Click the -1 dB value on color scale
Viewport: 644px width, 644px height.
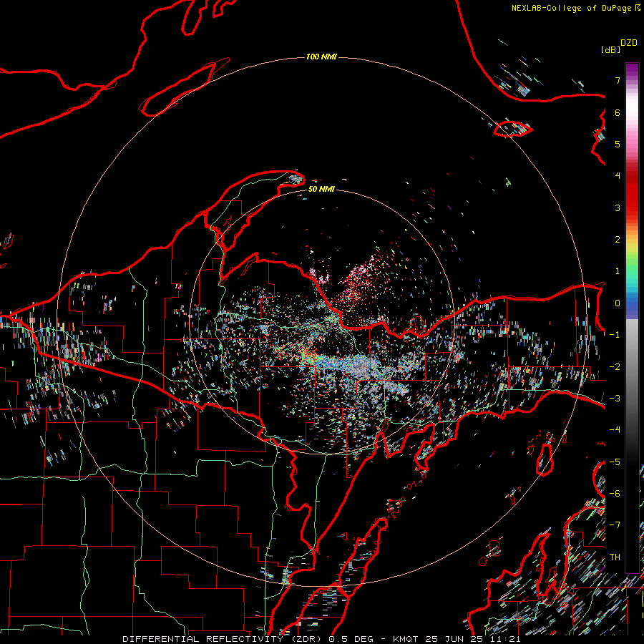click(x=615, y=335)
